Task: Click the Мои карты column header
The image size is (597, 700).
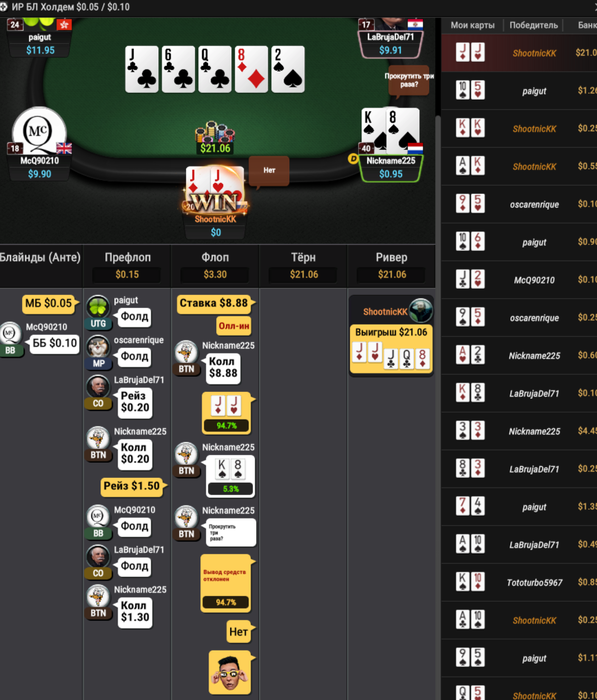Action: click(472, 25)
